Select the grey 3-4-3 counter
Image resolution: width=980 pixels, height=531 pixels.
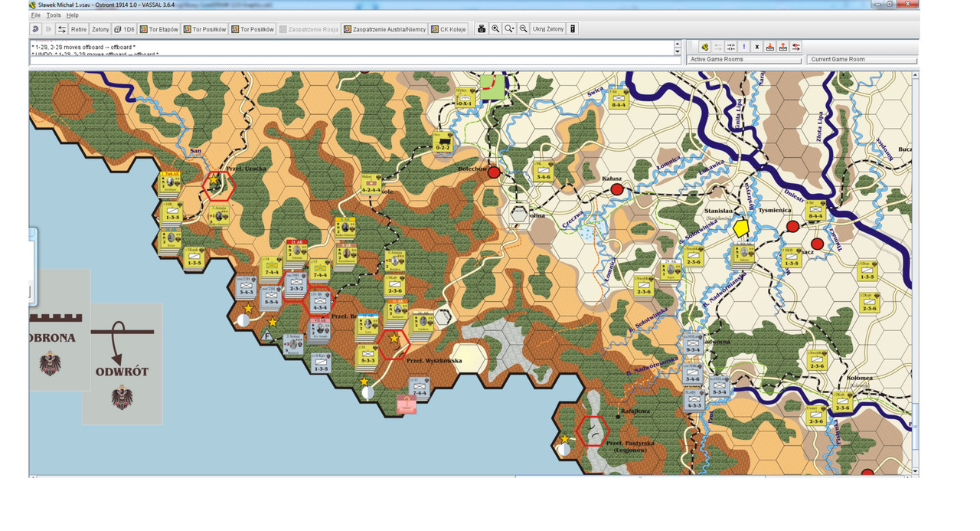[245, 286]
